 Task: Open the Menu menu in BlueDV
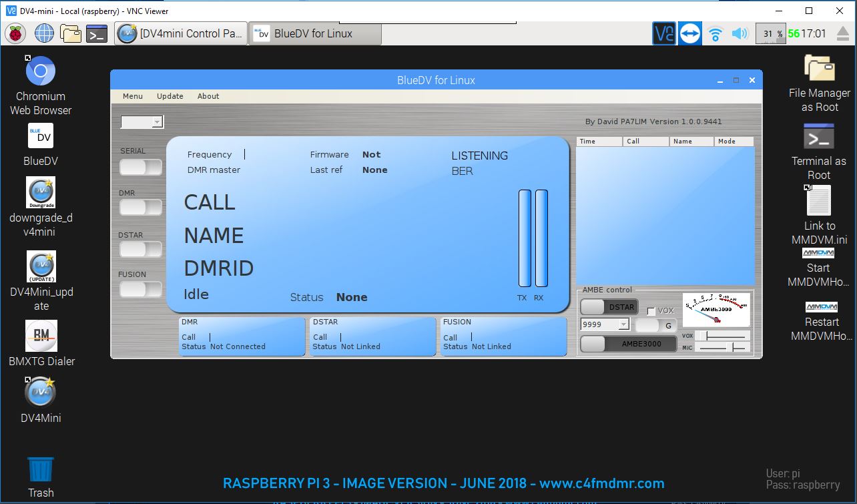click(133, 96)
